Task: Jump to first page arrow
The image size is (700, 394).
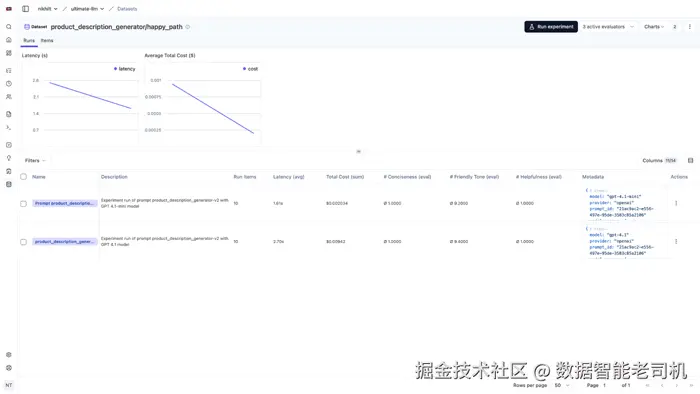Action: point(647,385)
